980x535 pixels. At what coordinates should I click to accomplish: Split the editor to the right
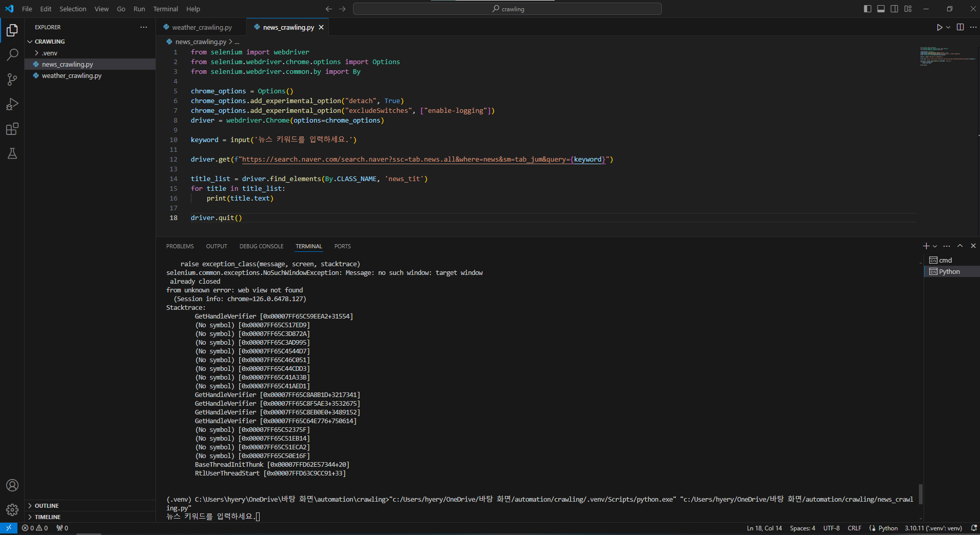tap(960, 27)
